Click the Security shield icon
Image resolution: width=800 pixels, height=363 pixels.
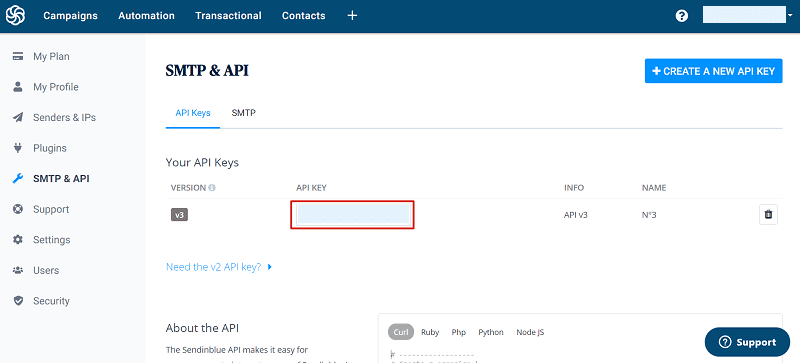[x=18, y=301]
